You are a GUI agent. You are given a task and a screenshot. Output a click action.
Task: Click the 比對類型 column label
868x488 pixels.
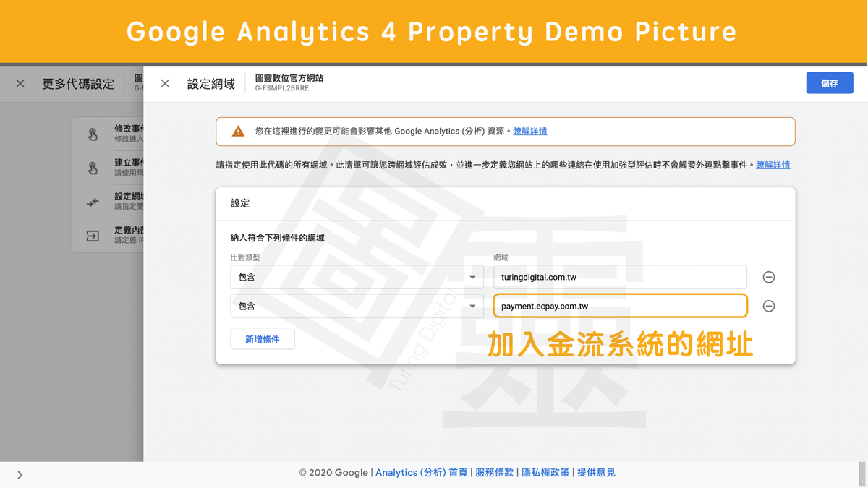click(245, 257)
